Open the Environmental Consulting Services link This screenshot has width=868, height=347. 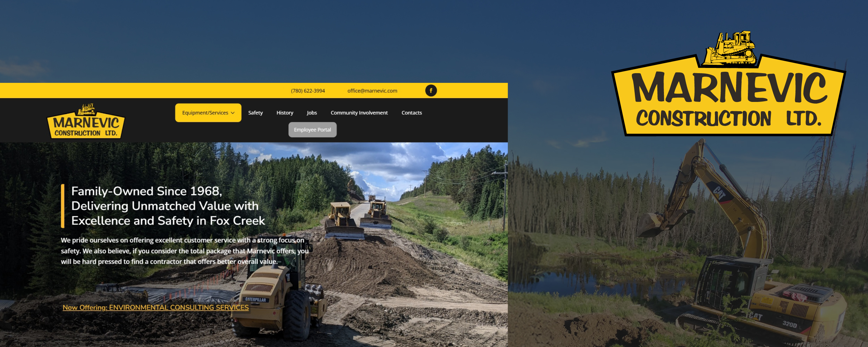click(155, 307)
